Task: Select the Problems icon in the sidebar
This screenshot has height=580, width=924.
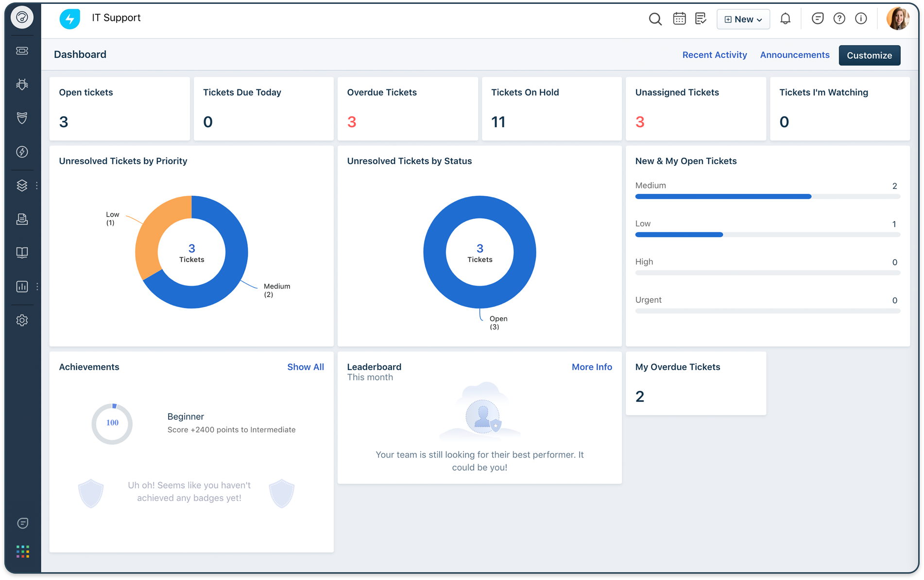Action: click(22, 84)
